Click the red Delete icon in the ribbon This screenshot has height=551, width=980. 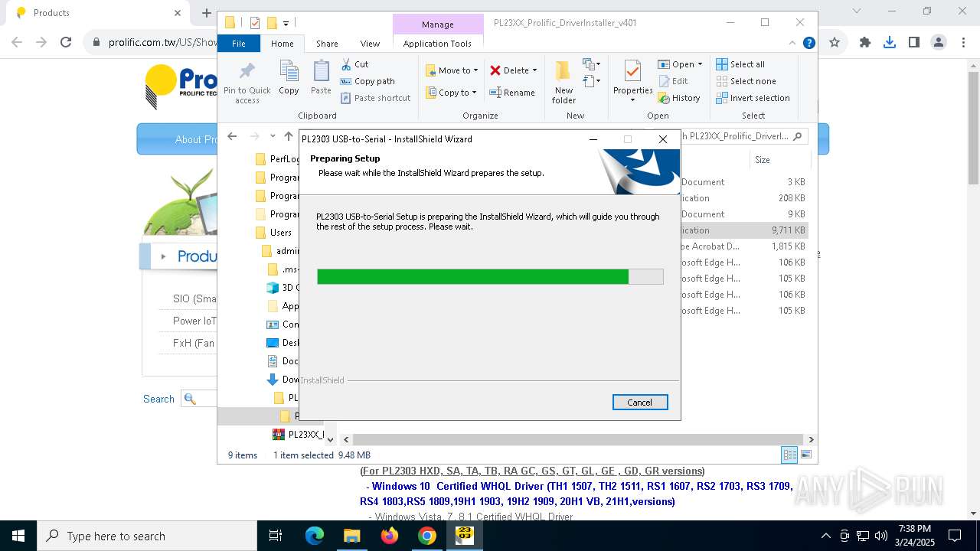495,70
